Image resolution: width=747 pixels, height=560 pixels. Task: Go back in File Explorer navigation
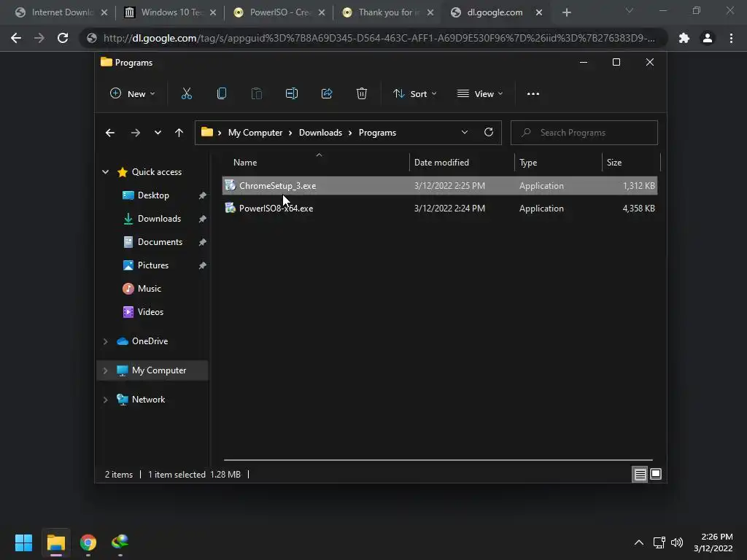tap(110, 133)
